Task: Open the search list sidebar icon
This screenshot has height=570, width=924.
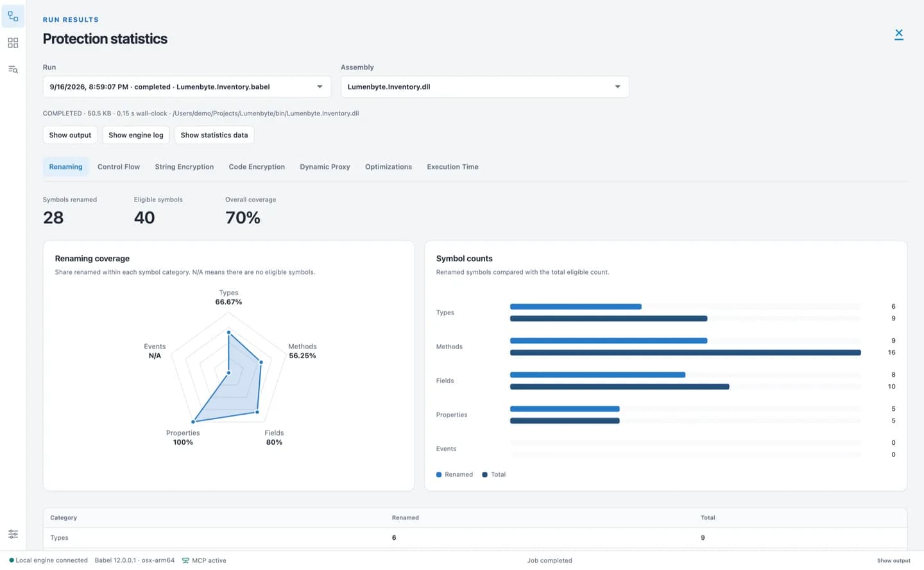Action: coord(13,69)
